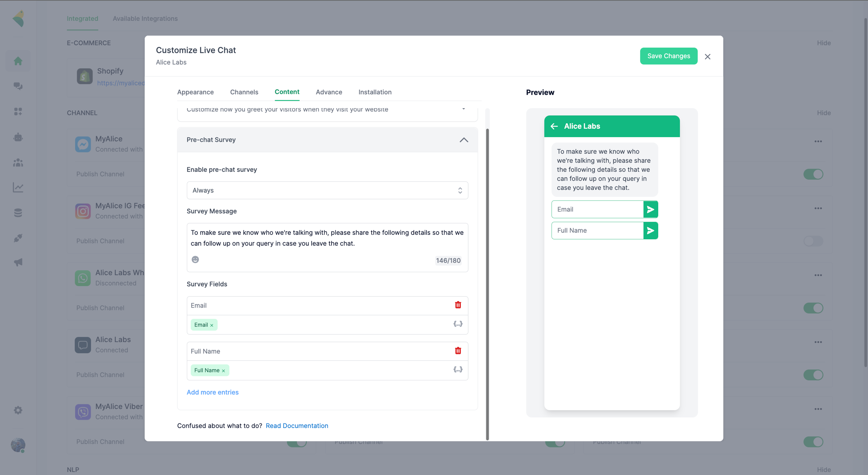Collapse the Pre-chat Survey section

[464, 140]
